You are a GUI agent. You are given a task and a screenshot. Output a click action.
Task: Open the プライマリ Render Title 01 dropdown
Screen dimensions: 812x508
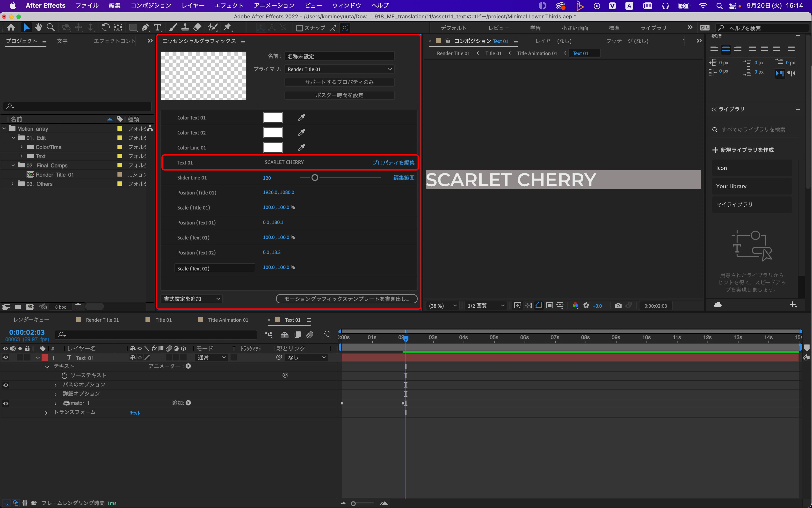point(339,69)
